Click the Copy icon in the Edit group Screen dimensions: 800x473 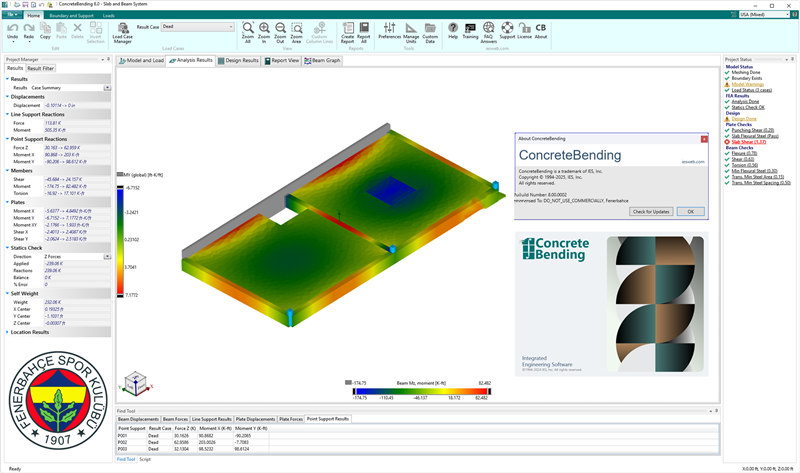pos(45,28)
